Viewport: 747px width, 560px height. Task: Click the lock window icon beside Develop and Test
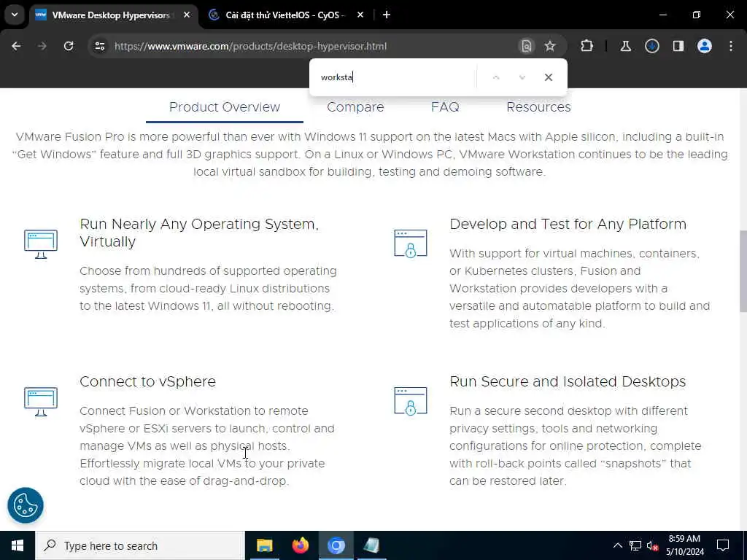coord(411,244)
